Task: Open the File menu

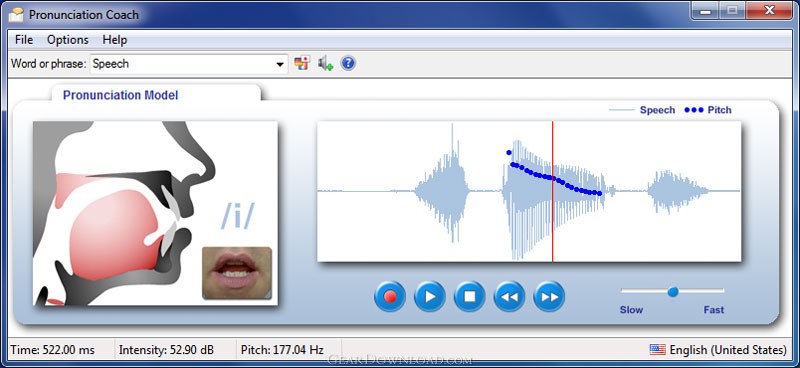Action: click(24, 40)
